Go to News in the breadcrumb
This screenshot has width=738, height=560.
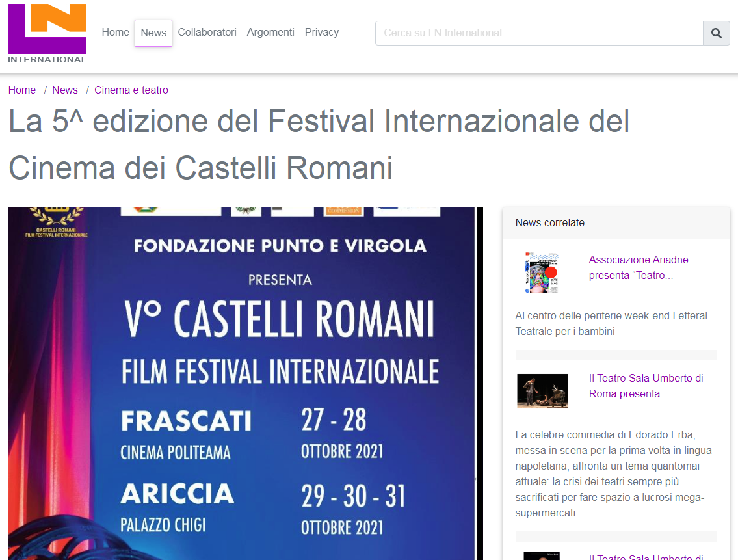coord(65,90)
